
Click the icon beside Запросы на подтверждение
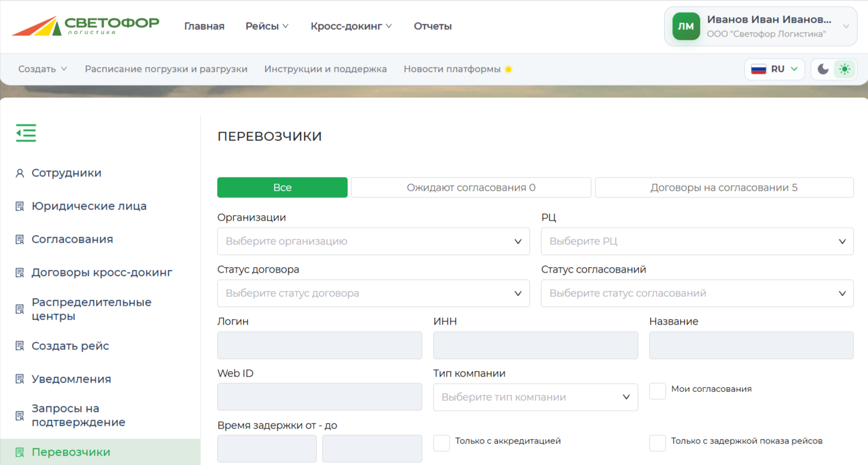tap(20, 416)
